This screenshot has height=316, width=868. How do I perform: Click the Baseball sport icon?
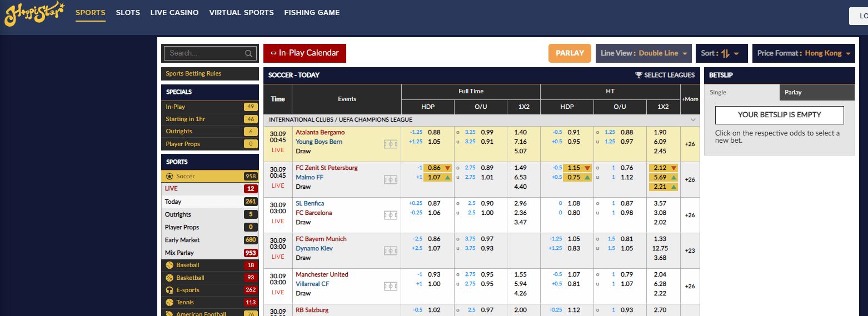169,265
